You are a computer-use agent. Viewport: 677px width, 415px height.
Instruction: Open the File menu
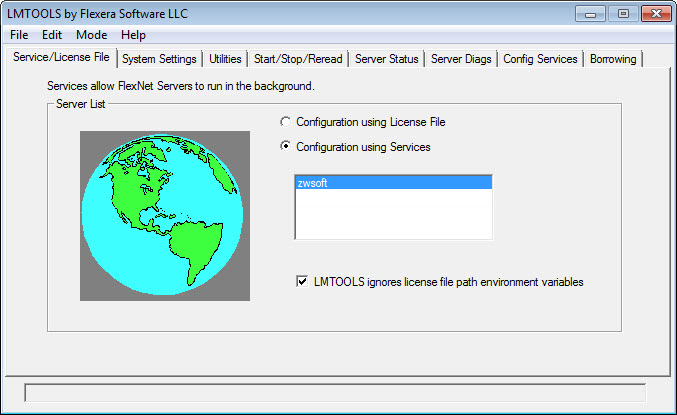tap(20, 34)
